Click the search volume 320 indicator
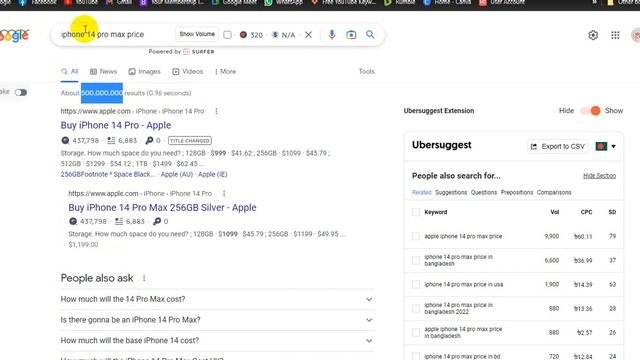The image size is (640, 360). pos(251,35)
